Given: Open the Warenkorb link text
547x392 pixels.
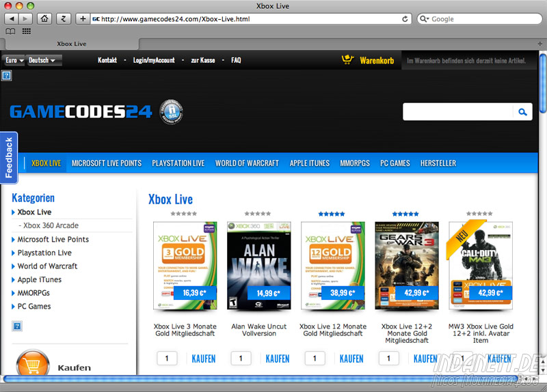Looking at the screenshot, I should click(x=377, y=61).
